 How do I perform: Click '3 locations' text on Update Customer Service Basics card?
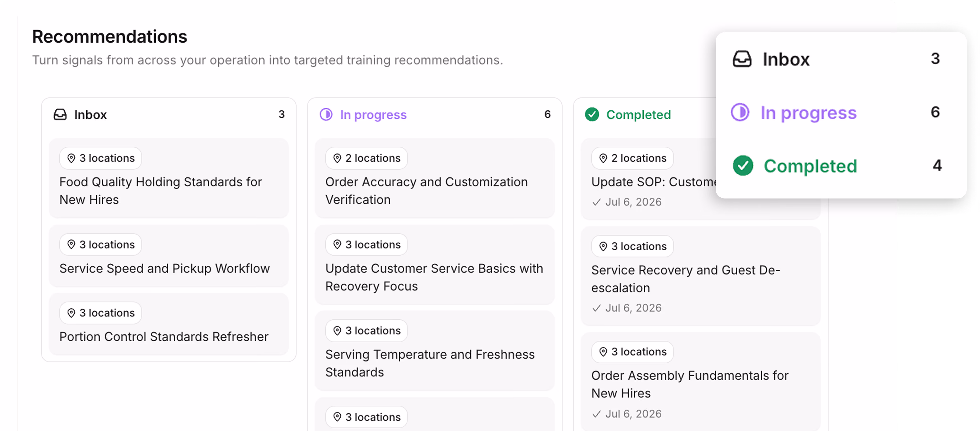point(373,244)
